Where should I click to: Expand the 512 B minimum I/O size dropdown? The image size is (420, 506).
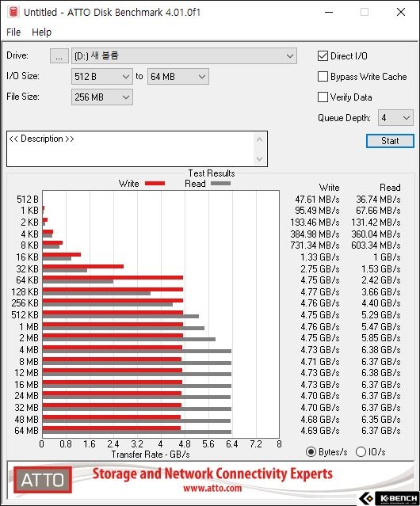[102, 77]
